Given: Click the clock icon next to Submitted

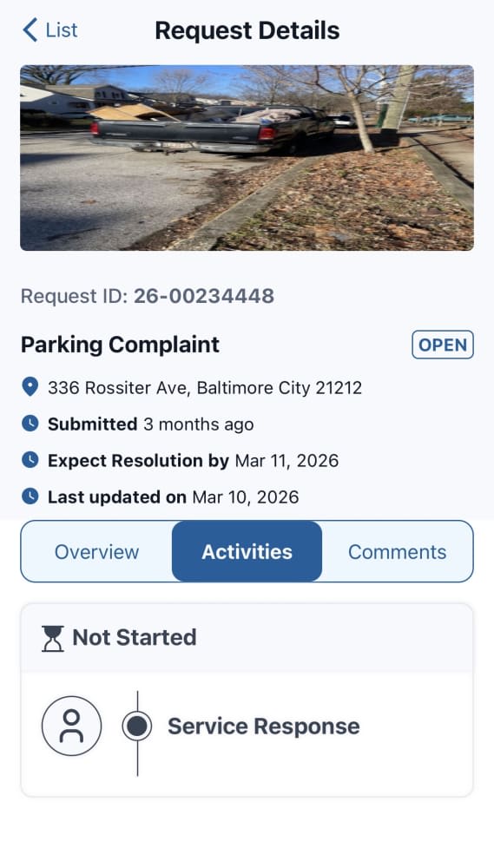Looking at the screenshot, I should [x=30, y=424].
